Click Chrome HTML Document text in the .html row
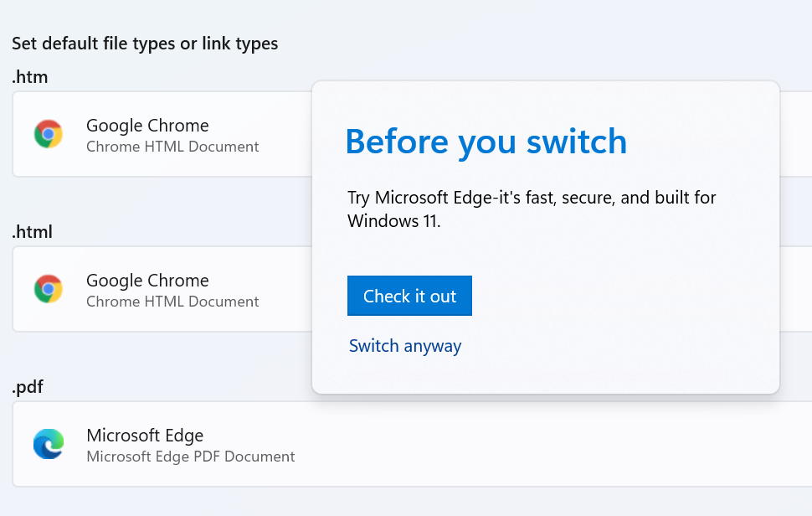This screenshot has height=516, width=812. [x=172, y=302]
